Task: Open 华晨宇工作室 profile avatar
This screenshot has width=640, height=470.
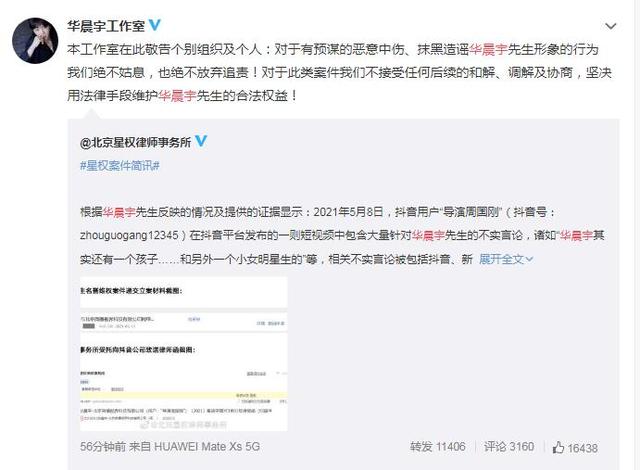Action: coord(35,40)
